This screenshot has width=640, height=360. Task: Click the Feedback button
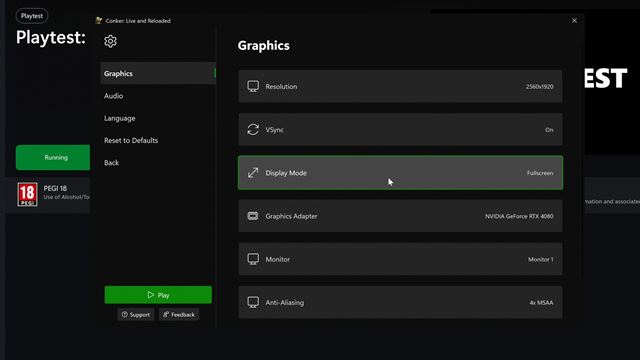click(179, 315)
